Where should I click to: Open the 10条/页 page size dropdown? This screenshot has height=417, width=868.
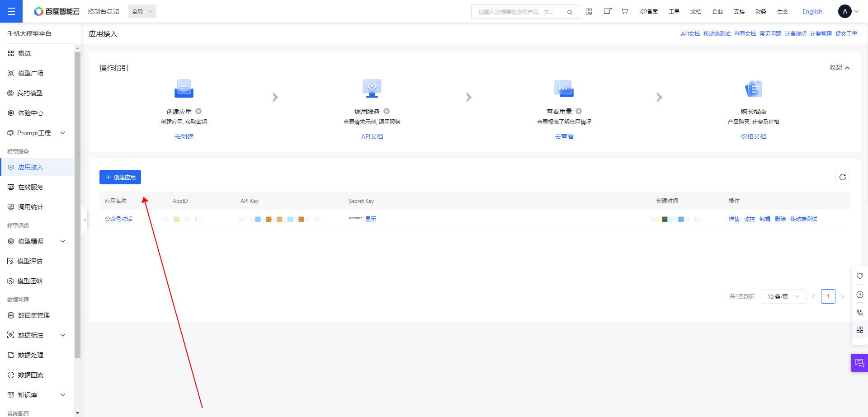pyautogui.click(x=784, y=296)
